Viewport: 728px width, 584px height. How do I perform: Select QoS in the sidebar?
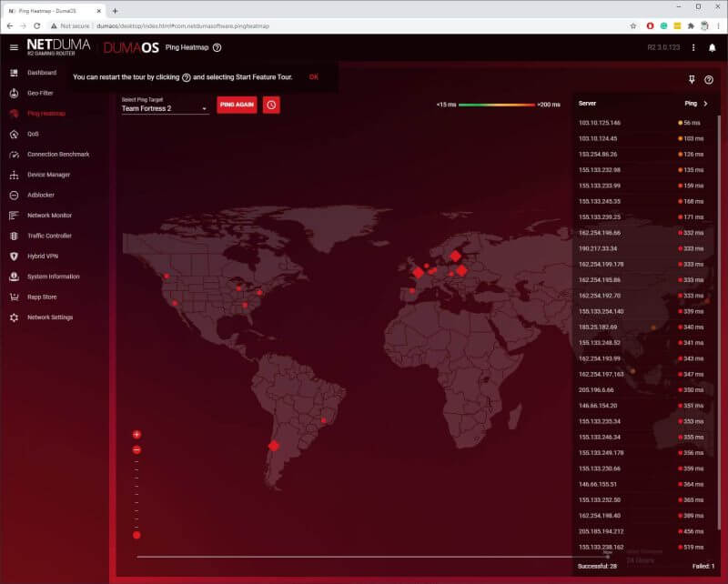[33, 134]
